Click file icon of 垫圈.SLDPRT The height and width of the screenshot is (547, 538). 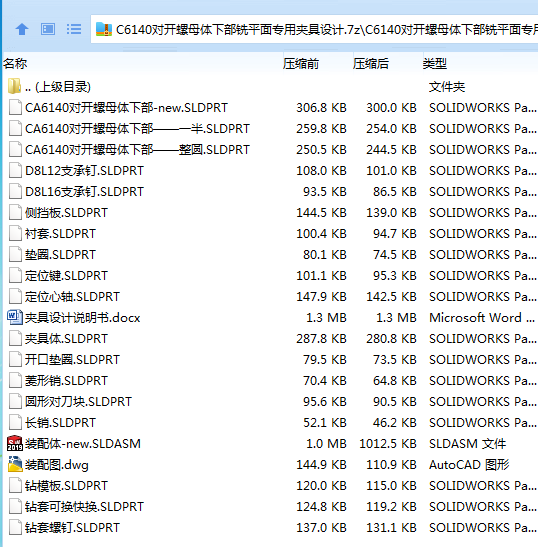(x=15, y=255)
